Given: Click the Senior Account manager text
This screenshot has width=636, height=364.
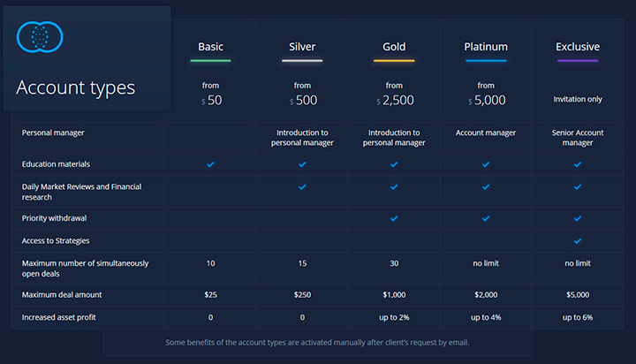Looking at the screenshot, I should tap(578, 138).
